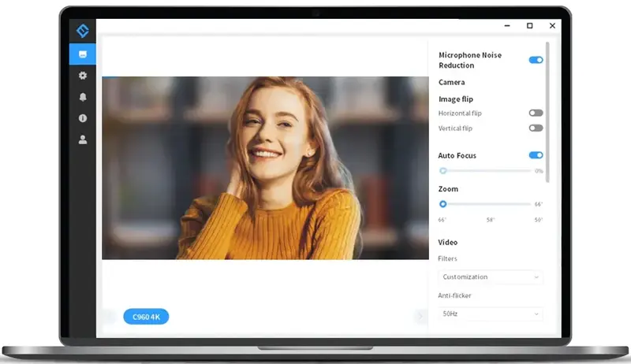
Task: Open notifications via the bell icon
Action: (82, 97)
